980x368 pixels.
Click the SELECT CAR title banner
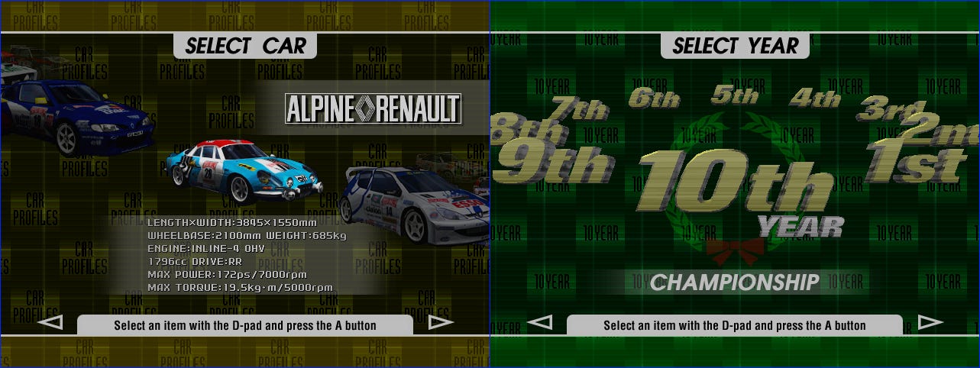click(x=245, y=46)
